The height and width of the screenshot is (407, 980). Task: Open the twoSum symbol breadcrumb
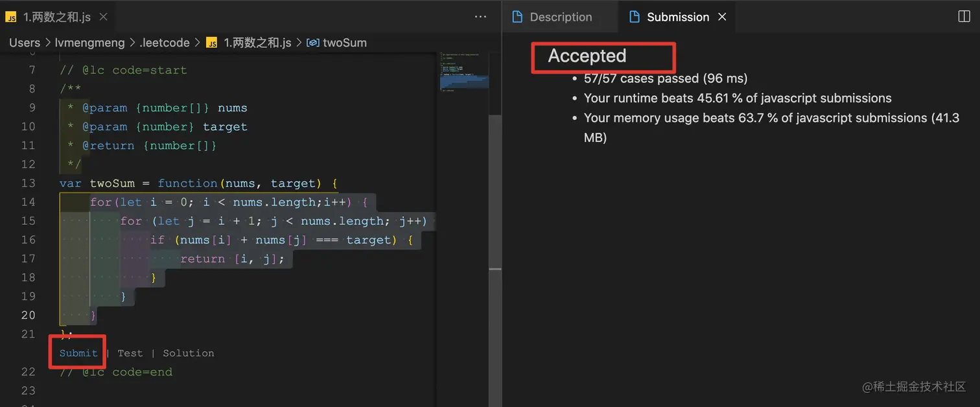click(x=345, y=43)
